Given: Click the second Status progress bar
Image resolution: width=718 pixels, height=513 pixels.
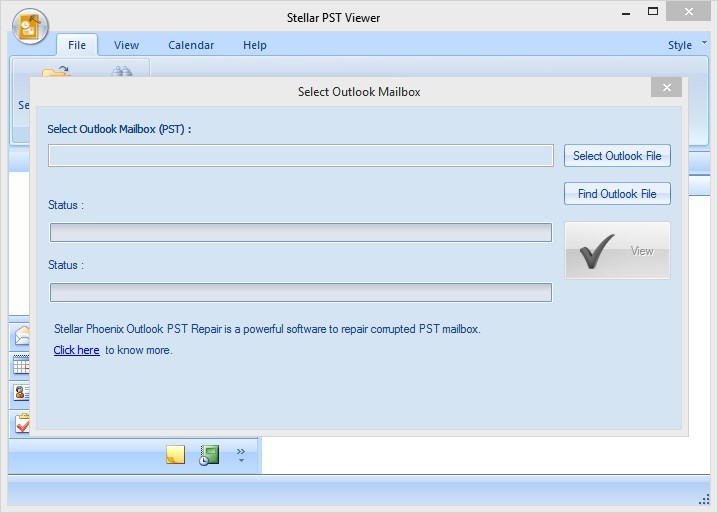Looking at the screenshot, I should (x=301, y=292).
